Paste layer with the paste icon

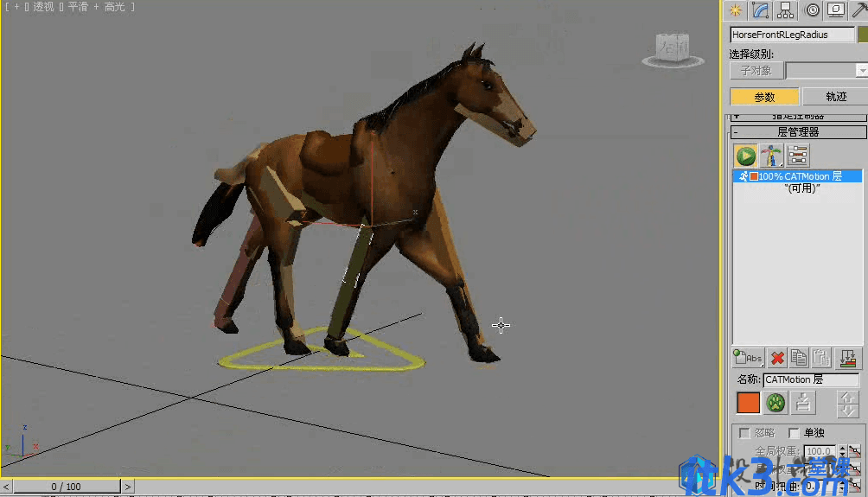coord(821,358)
